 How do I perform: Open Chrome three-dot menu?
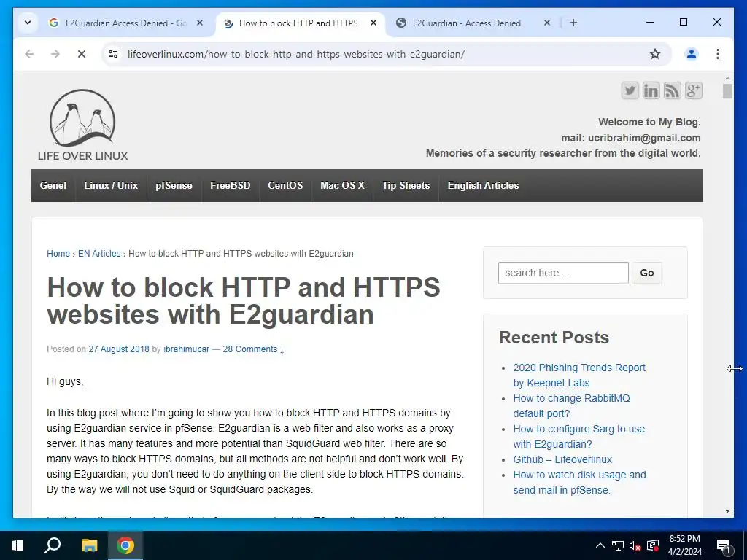click(718, 54)
